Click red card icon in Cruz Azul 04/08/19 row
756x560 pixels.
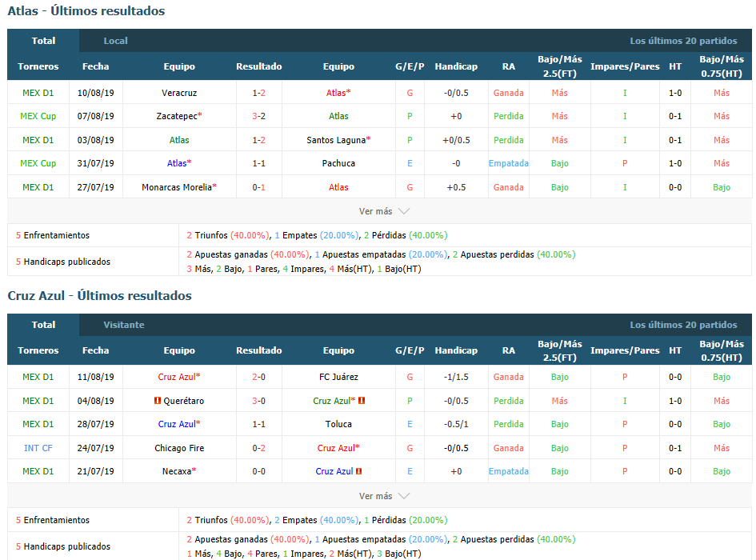click(x=362, y=400)
